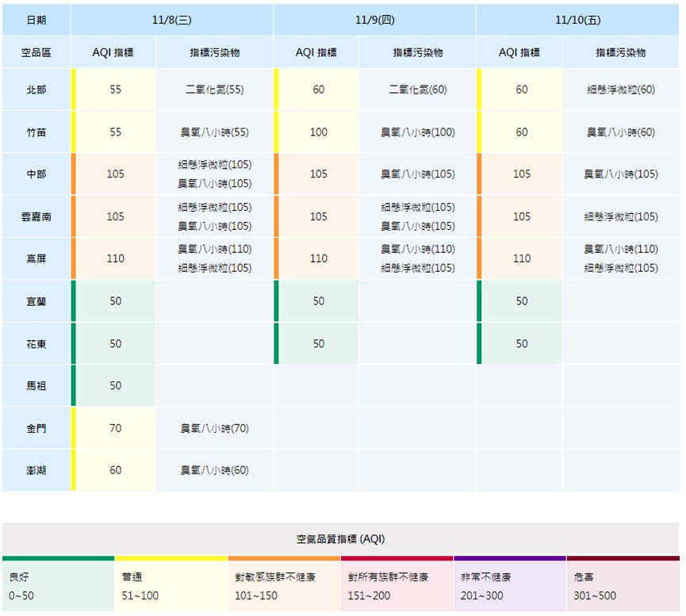
Task: Click 指標污染物 header under 11/10
Action: [621, 52]
